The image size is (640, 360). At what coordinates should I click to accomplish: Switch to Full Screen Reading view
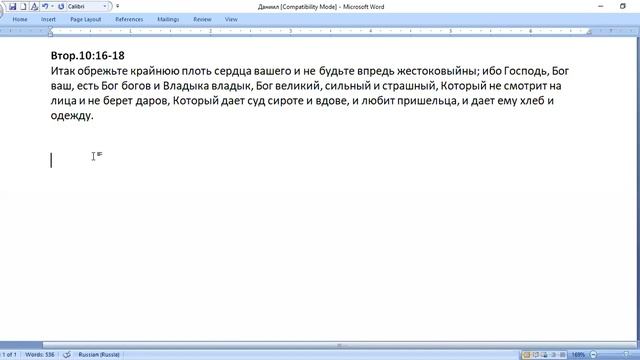point(536,355)
